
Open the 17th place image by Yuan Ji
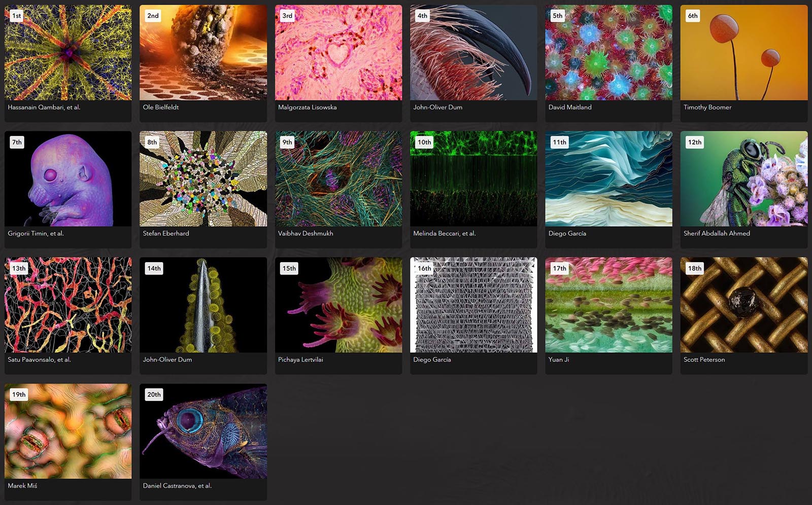pyautogui.click(x=608, y=305)
